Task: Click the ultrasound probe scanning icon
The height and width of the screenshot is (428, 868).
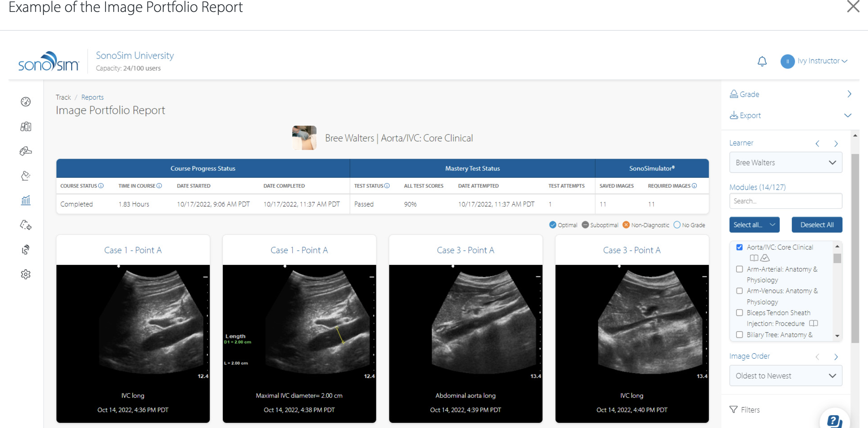Action: pyautogui.click(x=26, y=151)
